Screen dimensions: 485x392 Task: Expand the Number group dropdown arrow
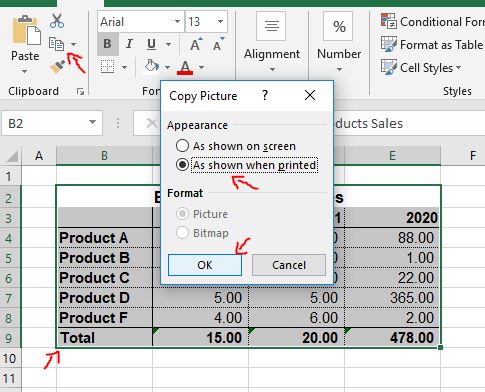339,69
